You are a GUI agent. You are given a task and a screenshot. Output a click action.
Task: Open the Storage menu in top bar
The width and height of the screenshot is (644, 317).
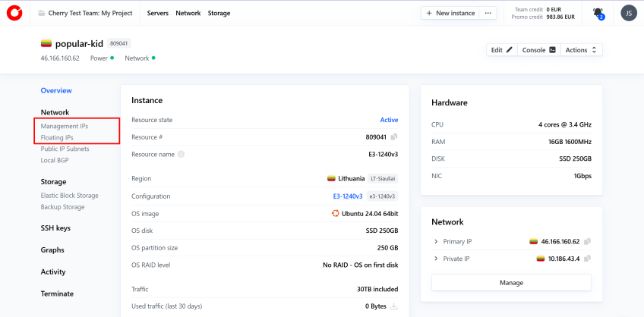pyautogui.click(x=219, y=13)
